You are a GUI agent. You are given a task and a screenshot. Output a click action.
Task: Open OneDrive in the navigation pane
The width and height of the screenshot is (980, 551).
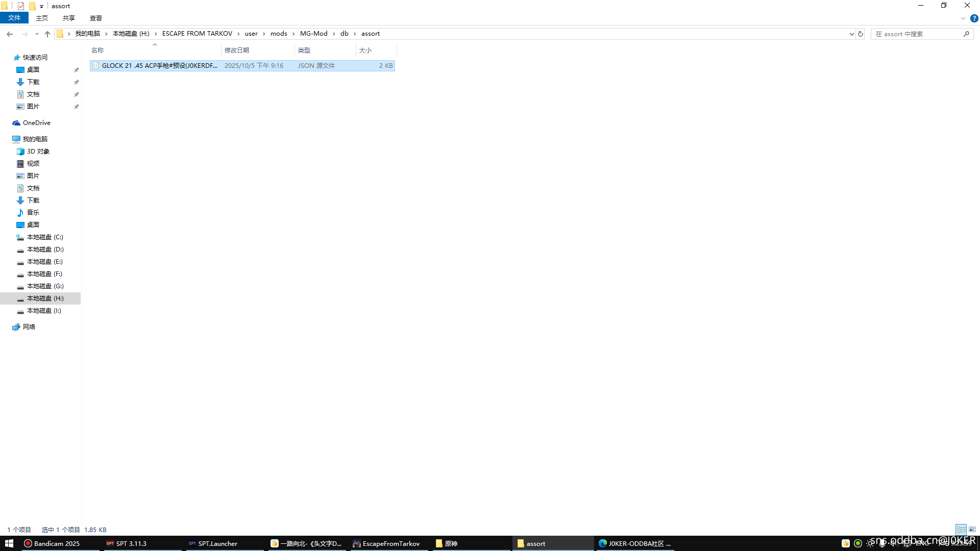(x=36, y=123)
